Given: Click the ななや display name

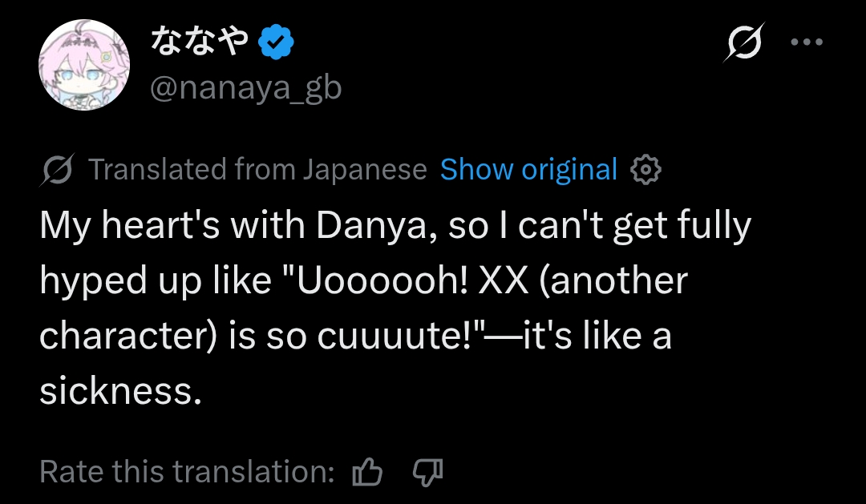Looking at the screenshot, I should tap(200, 42).
